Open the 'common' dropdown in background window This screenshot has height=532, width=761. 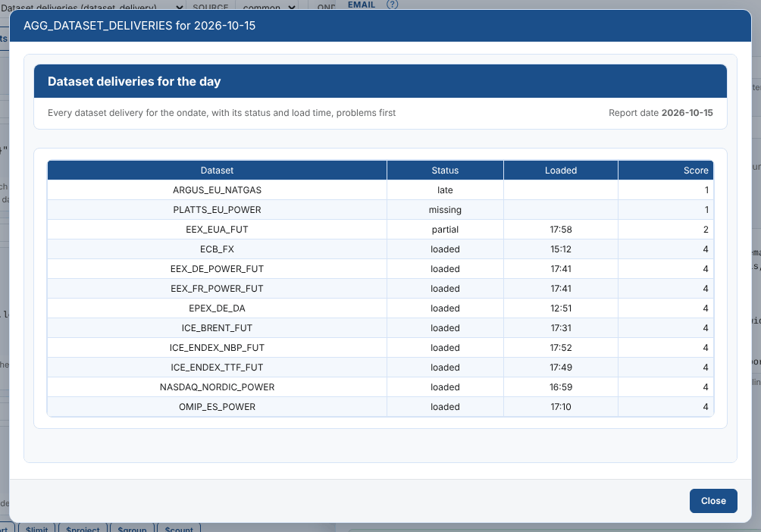pos(269,6)
